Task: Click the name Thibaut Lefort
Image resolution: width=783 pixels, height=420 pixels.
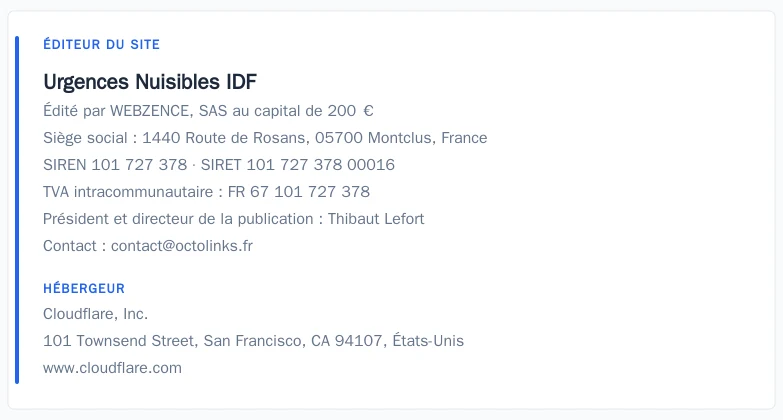Action: point(376,219)
